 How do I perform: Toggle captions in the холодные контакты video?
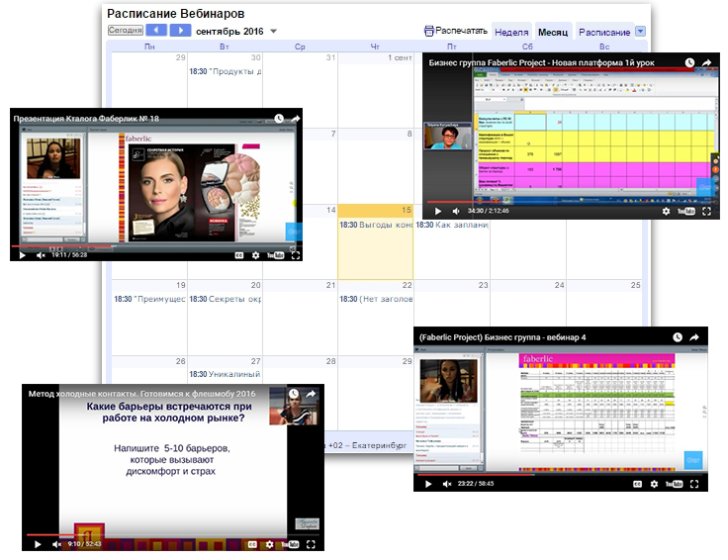[252, 544]
